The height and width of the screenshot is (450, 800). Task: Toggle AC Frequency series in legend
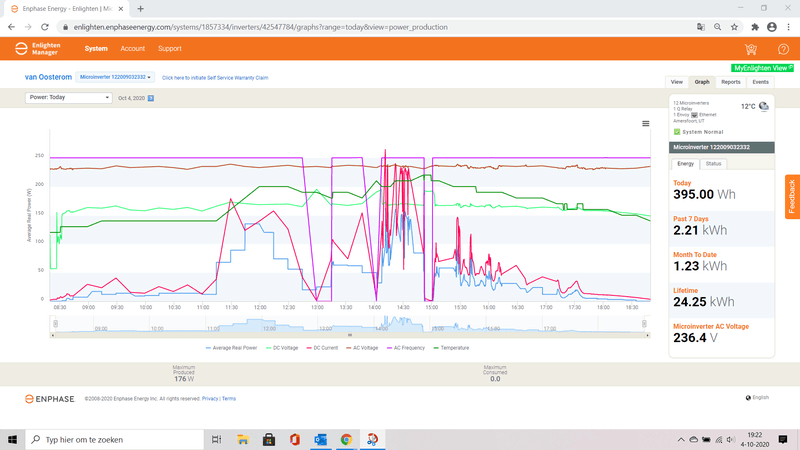point(406,348)
